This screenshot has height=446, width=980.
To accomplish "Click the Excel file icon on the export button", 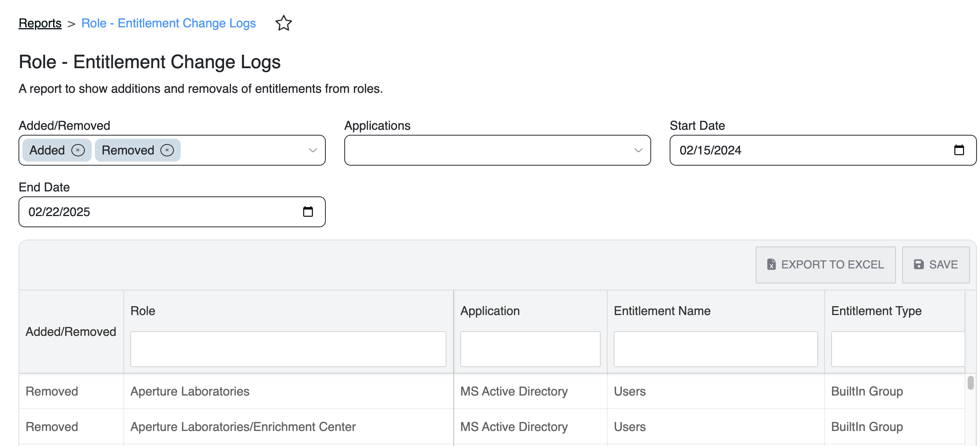I will (771, 265).
